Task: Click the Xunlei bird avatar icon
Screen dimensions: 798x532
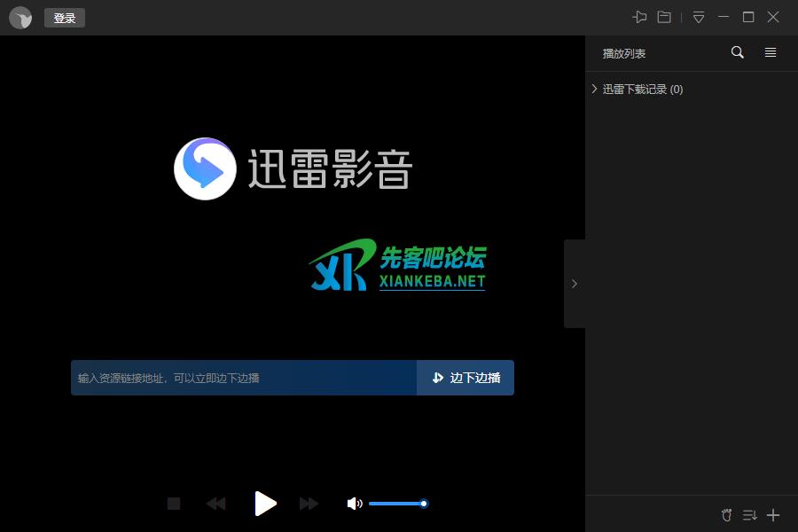Action: [x=20, y=18]
